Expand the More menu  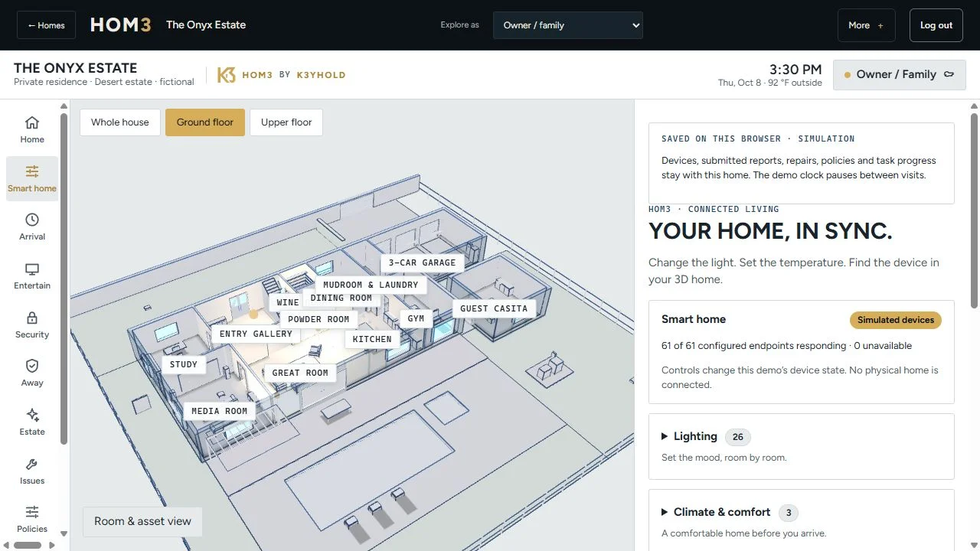coord(866,25)
